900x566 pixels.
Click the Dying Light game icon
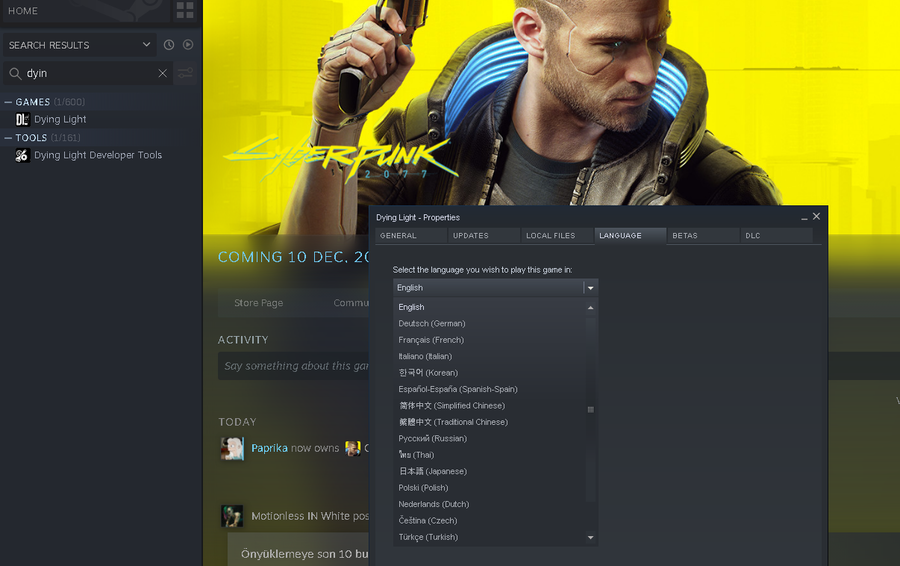pyautogui.click(x=22, y=119)
